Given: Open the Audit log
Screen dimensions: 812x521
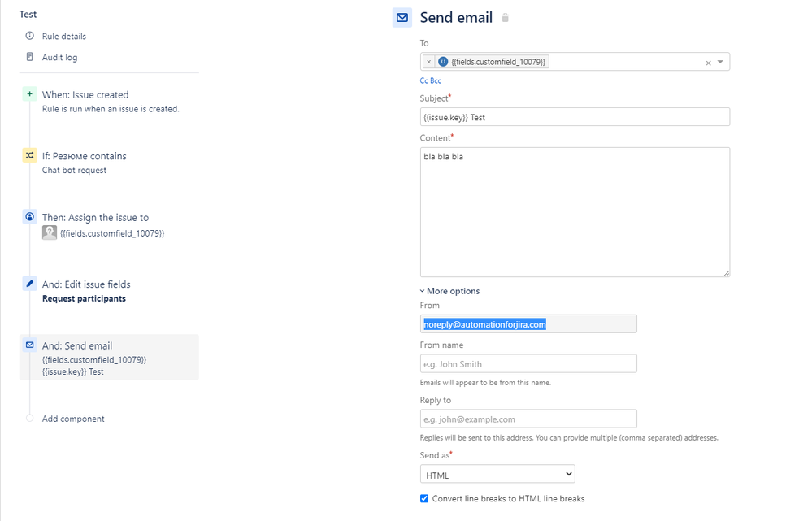Looking at the screenshot, I should (59, 58).
